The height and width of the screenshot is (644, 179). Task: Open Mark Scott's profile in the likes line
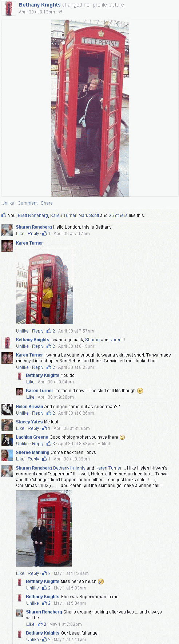89,216
